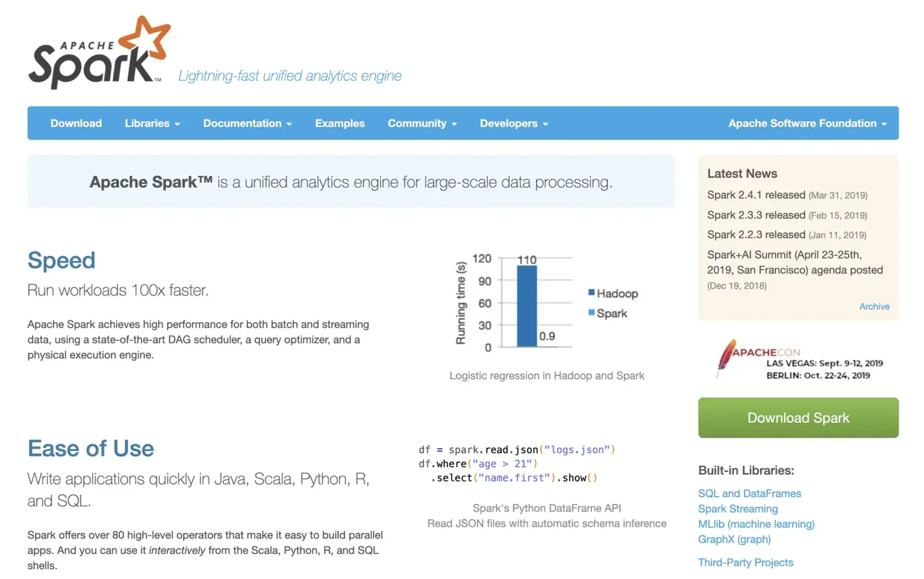Open the Spark Streaming link
This screenshot has height=579, width=924.
click(x=738, y=508)
